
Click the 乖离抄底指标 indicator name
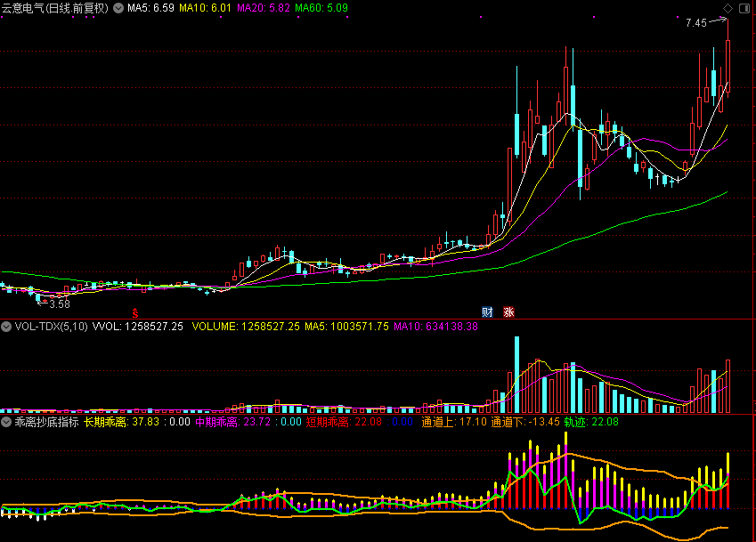[x=47, y=422]
